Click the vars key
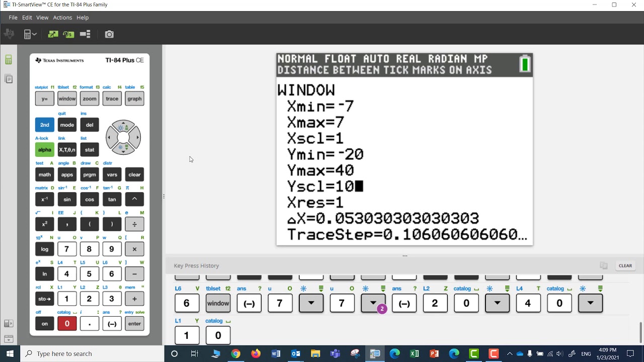This screenshot has height=362, width=644. point(112,174)
